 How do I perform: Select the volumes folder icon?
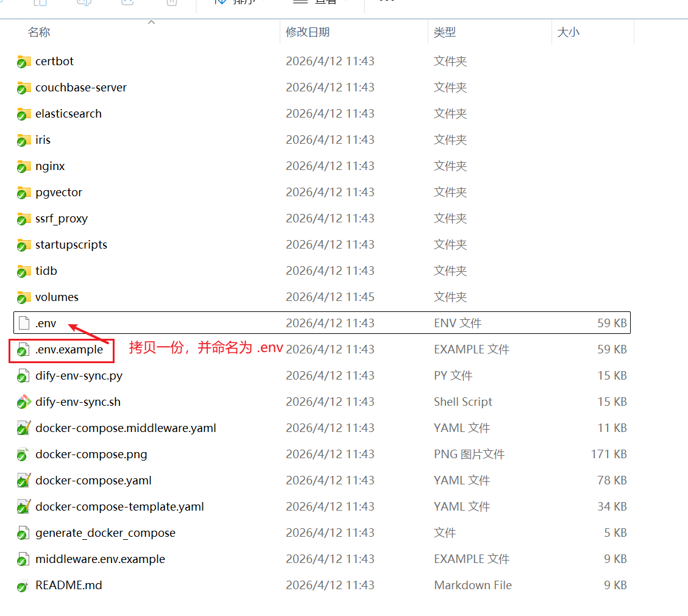pos(24,297)
